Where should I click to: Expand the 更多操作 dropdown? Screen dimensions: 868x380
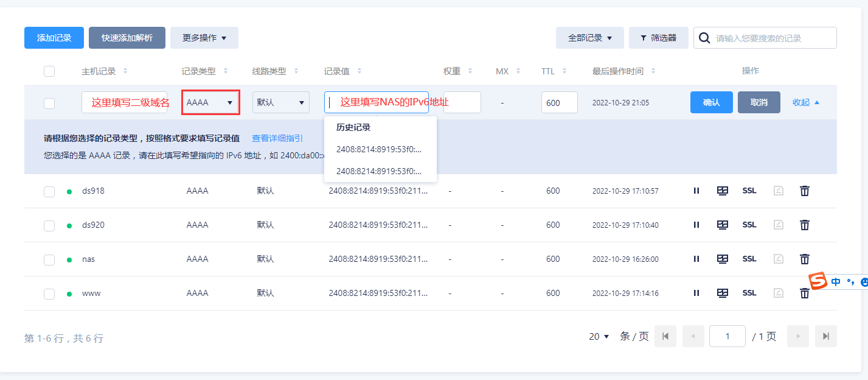coord(204,38)
